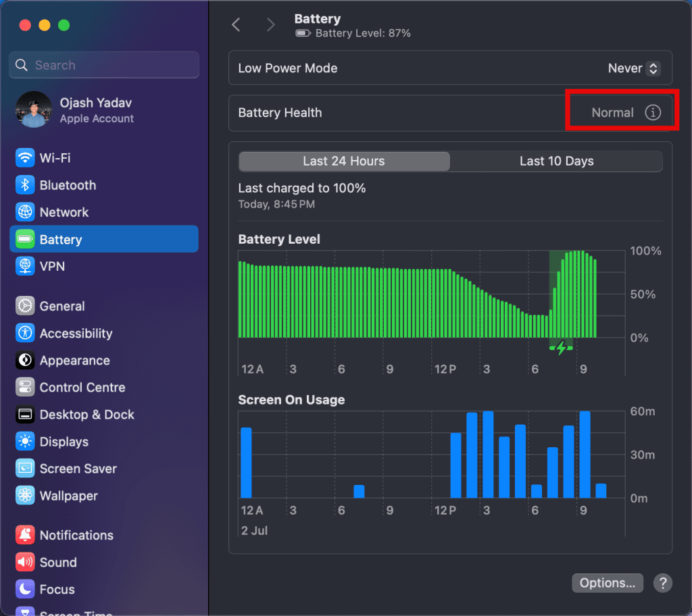Select the Screen Saver icon
Image resolution: width=692 pixels, height=616 pixels.
click(25, 469)
